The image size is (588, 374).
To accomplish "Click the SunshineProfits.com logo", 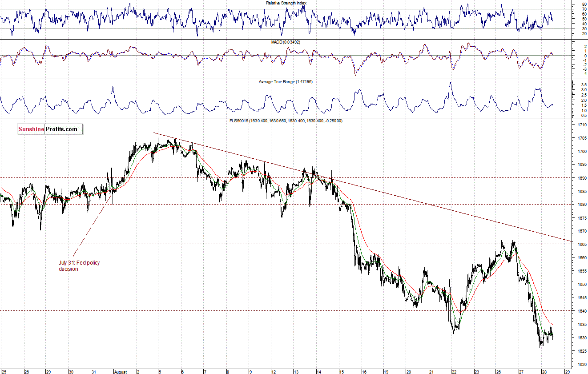I will coord(50,129).
